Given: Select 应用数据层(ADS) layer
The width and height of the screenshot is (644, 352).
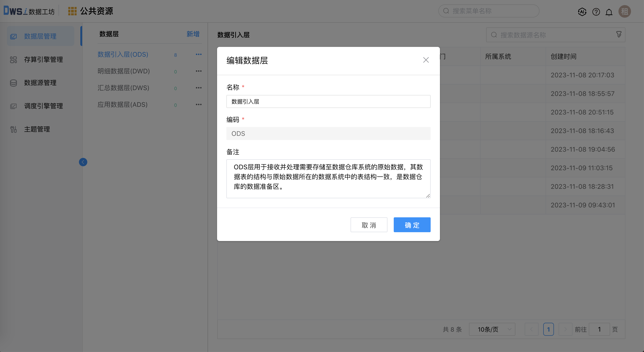Looking at the screenshot, I should coord(122,104).
